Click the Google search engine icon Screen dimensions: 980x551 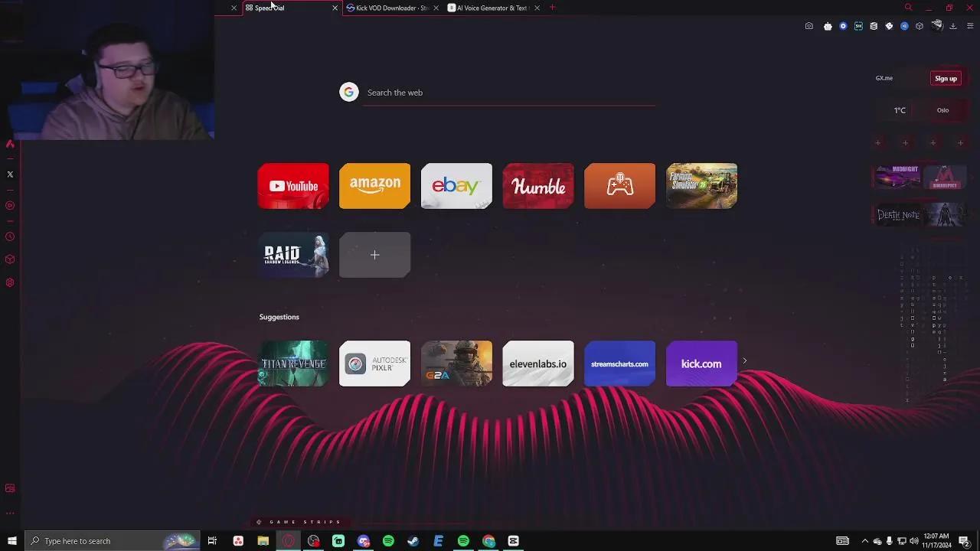(349, 92)
